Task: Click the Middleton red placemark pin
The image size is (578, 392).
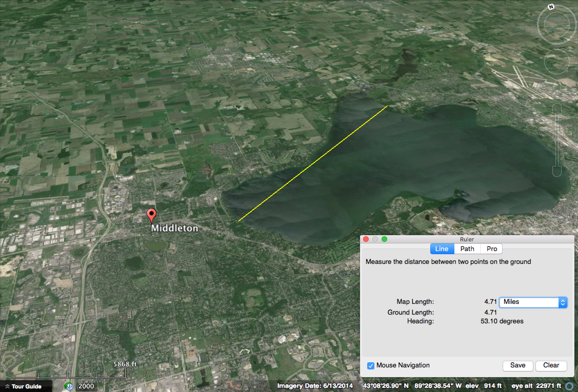Action: [151, 215]
